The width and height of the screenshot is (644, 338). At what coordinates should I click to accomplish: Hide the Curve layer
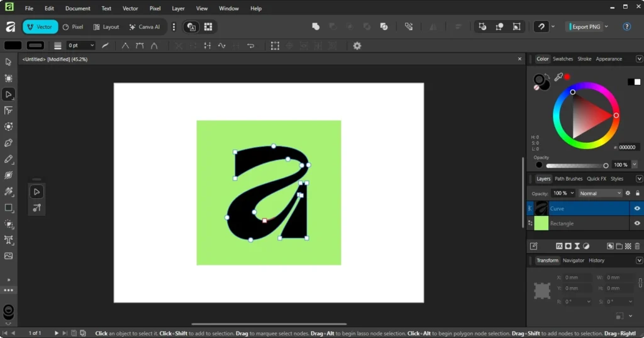coord(637,208)
